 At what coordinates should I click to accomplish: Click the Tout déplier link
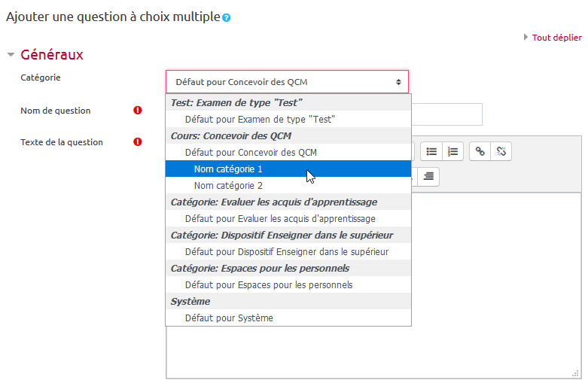coord(556,37)
